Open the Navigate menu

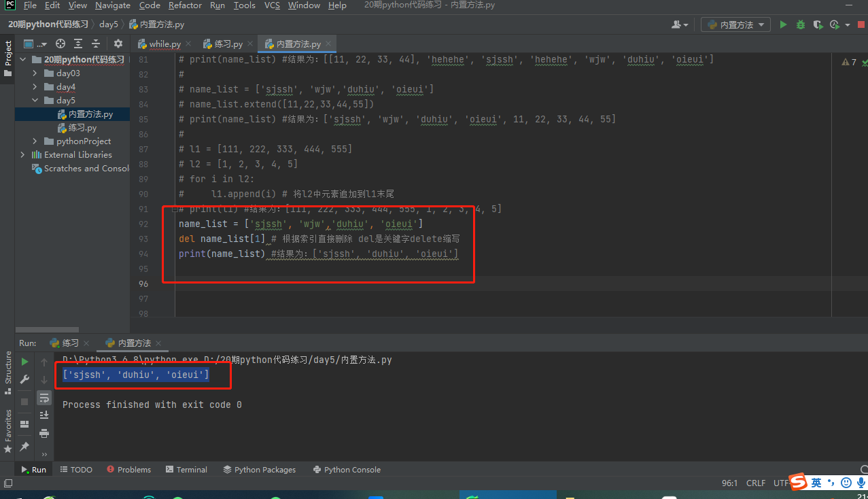coord(113,5)
